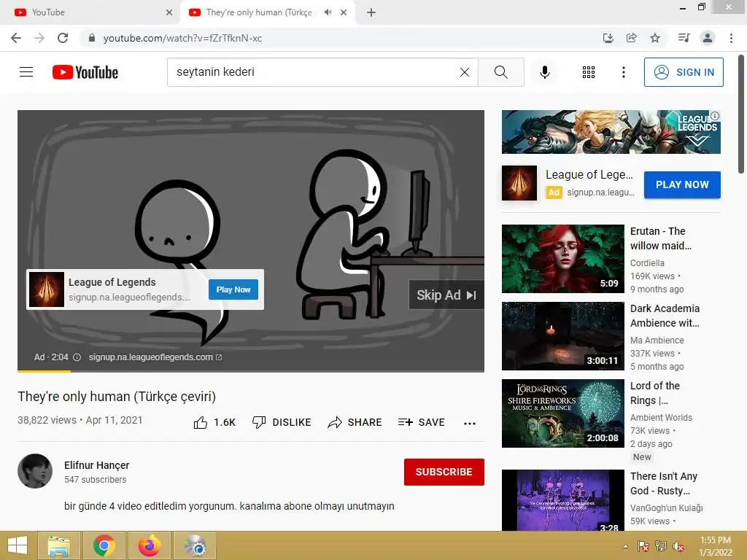The image size is (747, 560).
Task: Click the League of Legends sidebar banner ad
Action: click(x=611, y=132)
